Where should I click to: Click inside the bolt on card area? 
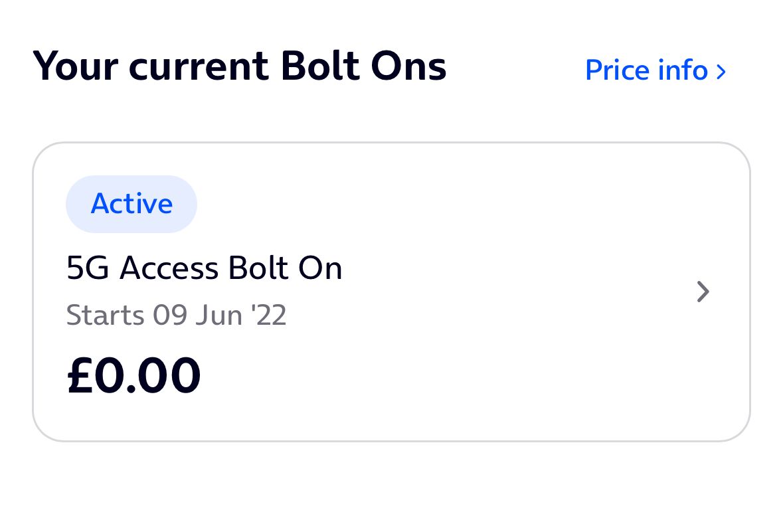click(x=392, y=292)
